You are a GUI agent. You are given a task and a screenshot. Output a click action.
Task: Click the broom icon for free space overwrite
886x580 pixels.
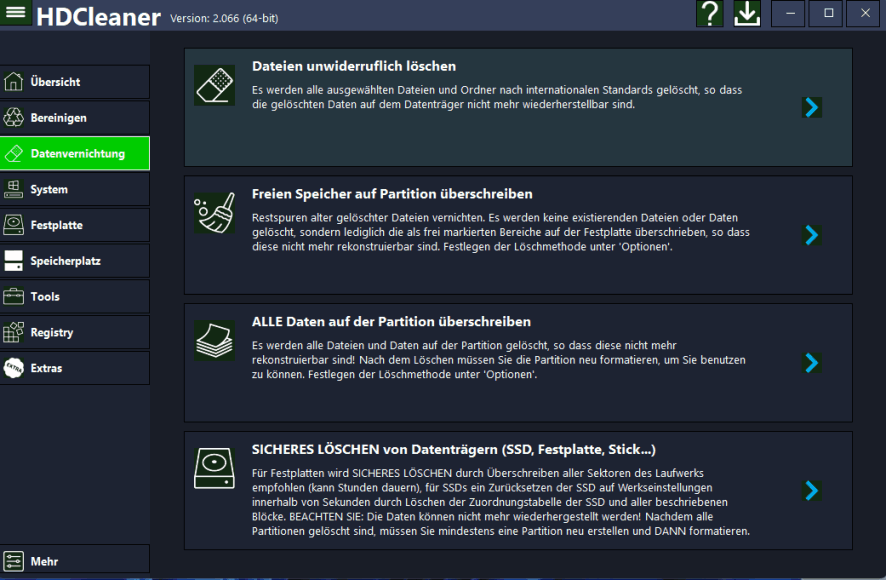214,214
